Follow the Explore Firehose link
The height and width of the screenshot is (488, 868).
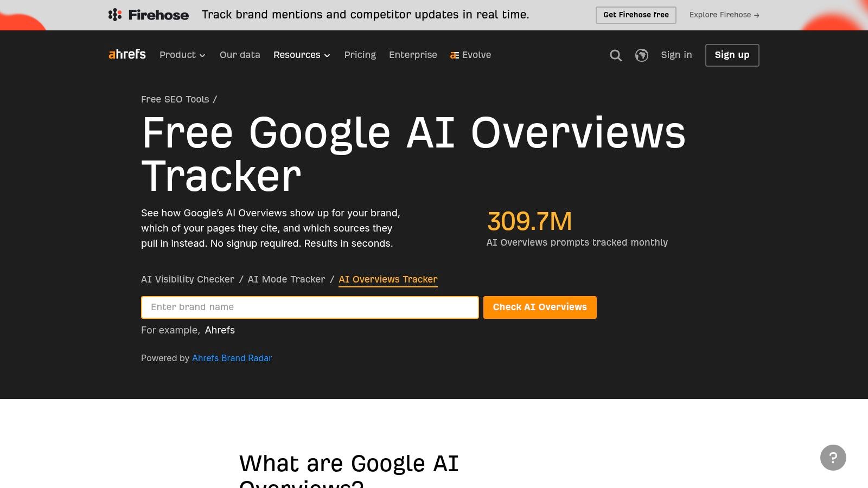click(724, 15)
